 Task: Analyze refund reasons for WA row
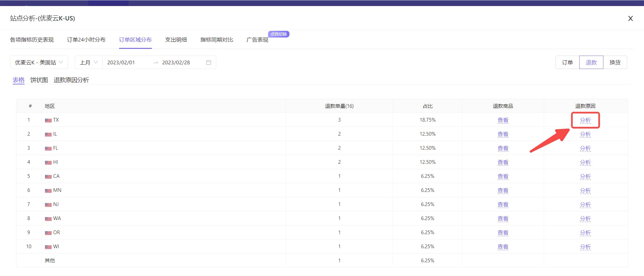(x=585, y=218)
